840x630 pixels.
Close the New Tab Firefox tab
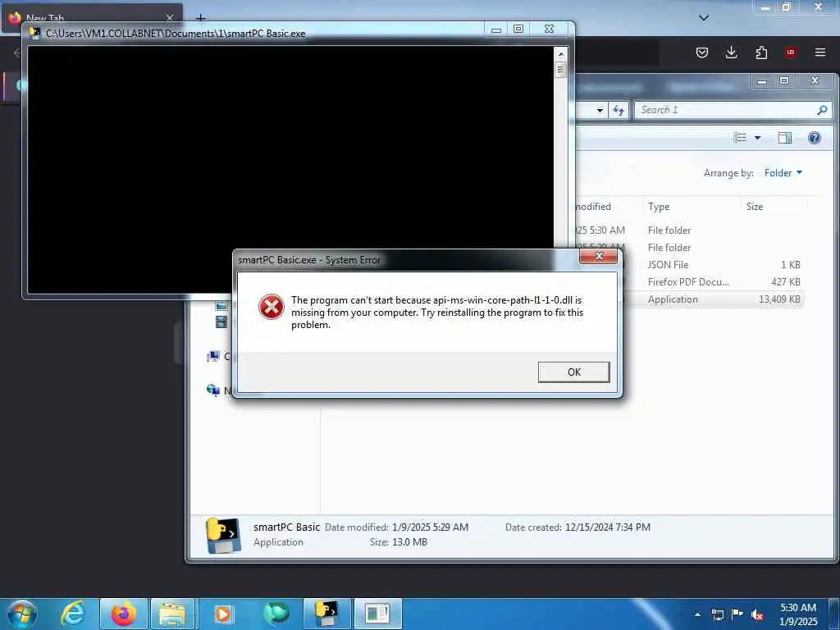coord(170,18)
